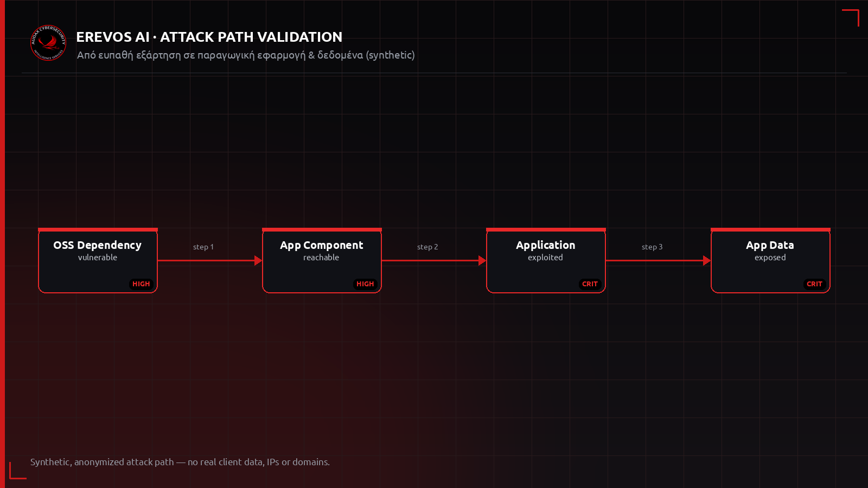Click the 'reachable' status text
Screen dimensions: 868x488
(x=321, y=258)
